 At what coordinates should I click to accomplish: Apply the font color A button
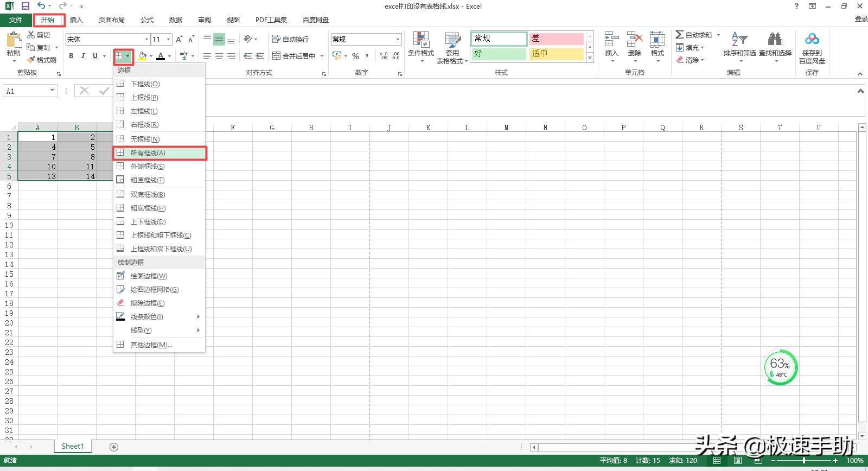pyautogui.click(x=161, y=56)
